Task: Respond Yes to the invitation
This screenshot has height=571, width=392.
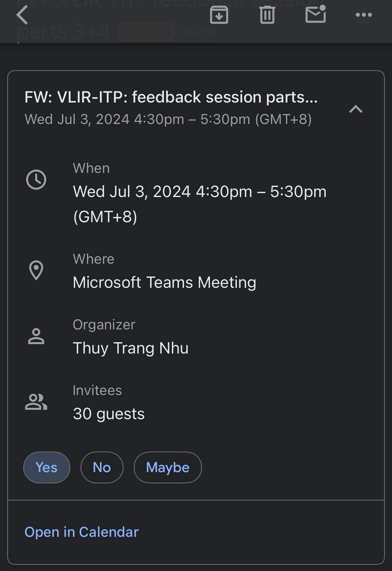Action: coord(47,467)
